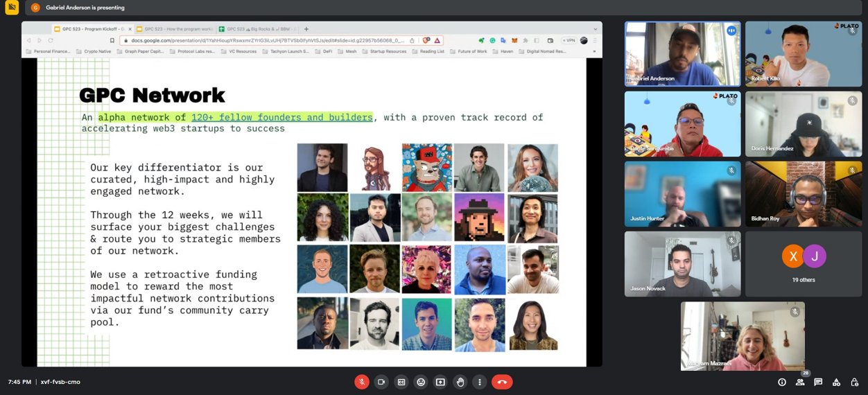
Task: Open the Haven bookmarks folder
Action: (x=503, y=51)
